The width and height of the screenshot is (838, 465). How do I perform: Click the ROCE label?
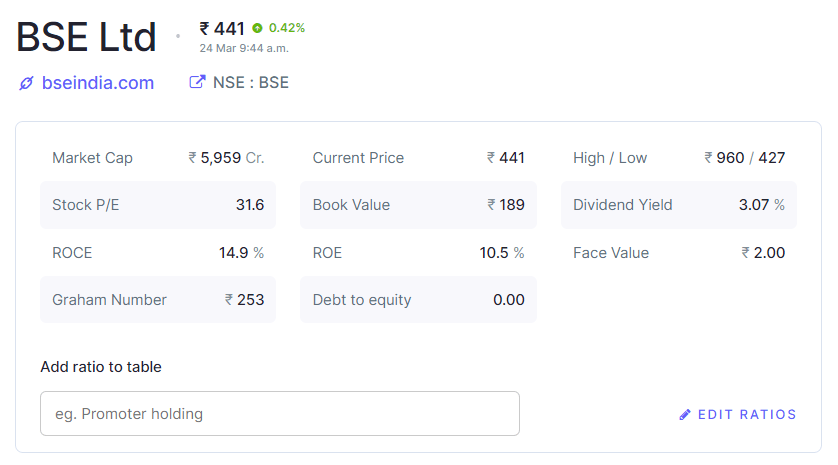click(x=72, y=253)
